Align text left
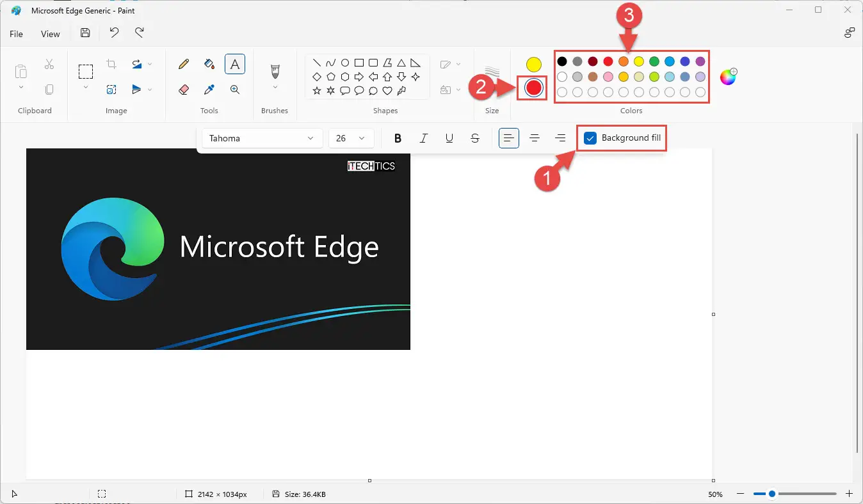Image resolution: width=863 pixels, height=504 pixels. point(509,138)
